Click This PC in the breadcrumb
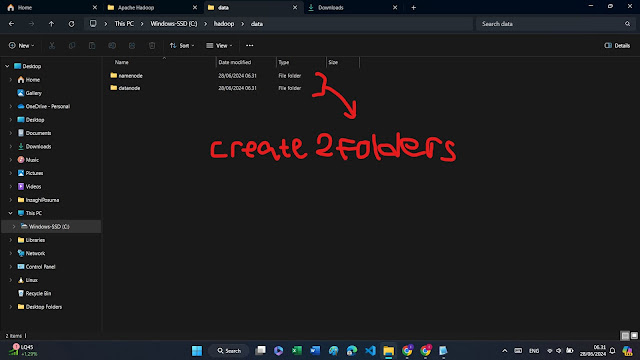The height and width of the screenshot is (360, 640). pyautogui.click(x=124, y=24)
